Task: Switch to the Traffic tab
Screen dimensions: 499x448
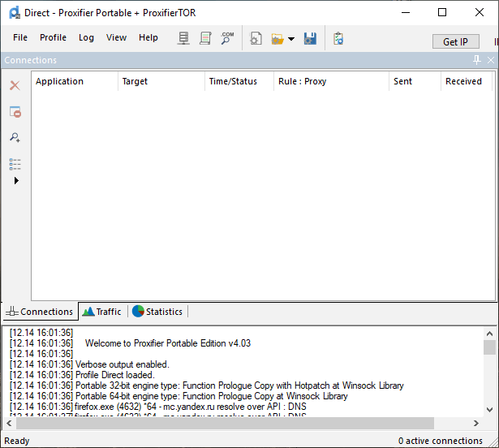Action: click(x=102, y=312)
